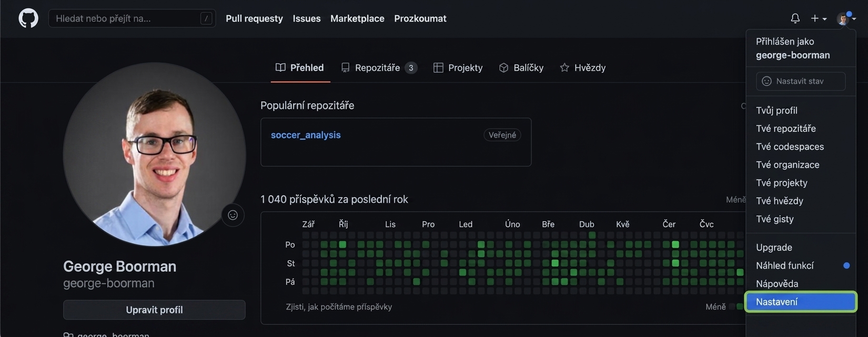Image resolution: width=868 pixels, height=337 pixels.
Task: Click the george-boorman username in the menu header
Action: click(793, 55)
